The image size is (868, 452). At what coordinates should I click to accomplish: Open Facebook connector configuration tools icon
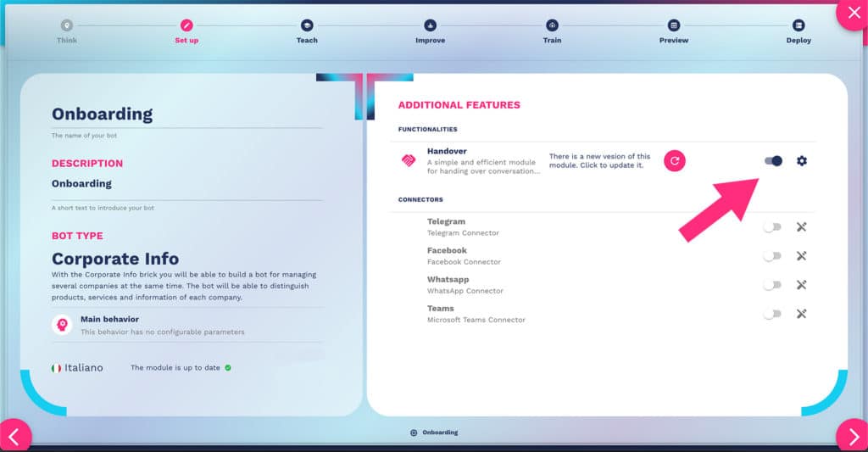pyautogui.click(x=801, y=256)
